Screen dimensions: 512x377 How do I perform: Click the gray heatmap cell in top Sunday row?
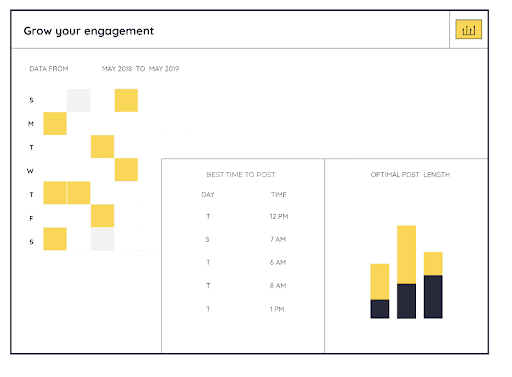pos(79,100)
